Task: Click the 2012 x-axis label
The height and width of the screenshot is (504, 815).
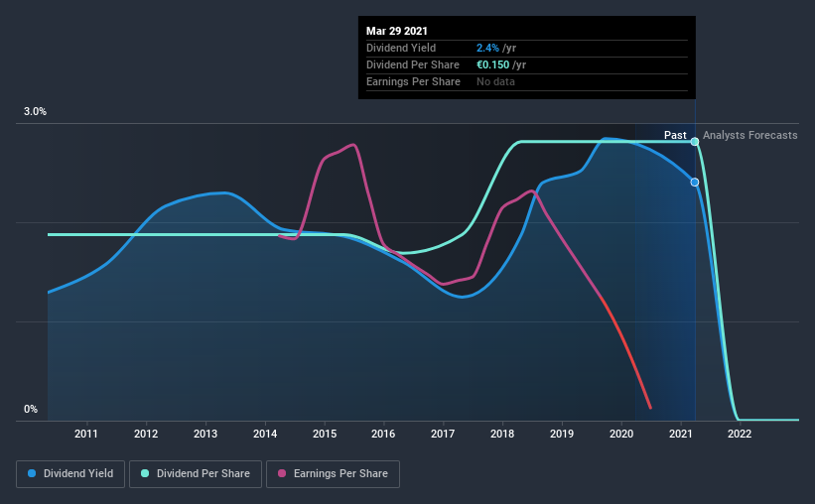Action: click(x=146, y=434)
